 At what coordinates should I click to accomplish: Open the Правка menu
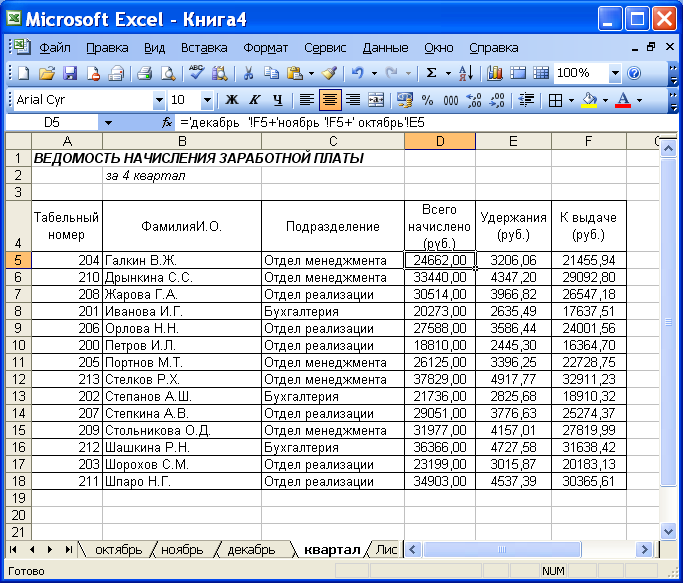coord(107,47)
